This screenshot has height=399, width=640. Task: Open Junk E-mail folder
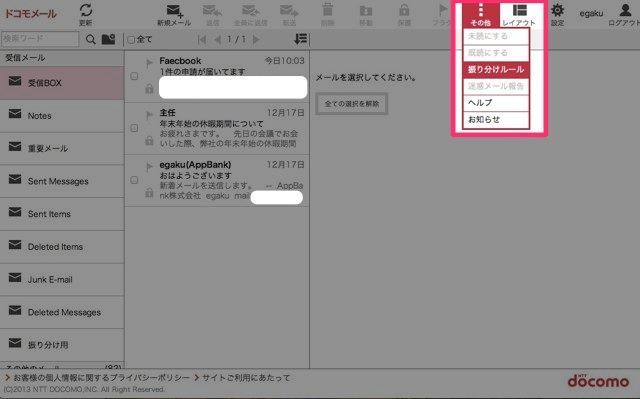tap(62, 279)
